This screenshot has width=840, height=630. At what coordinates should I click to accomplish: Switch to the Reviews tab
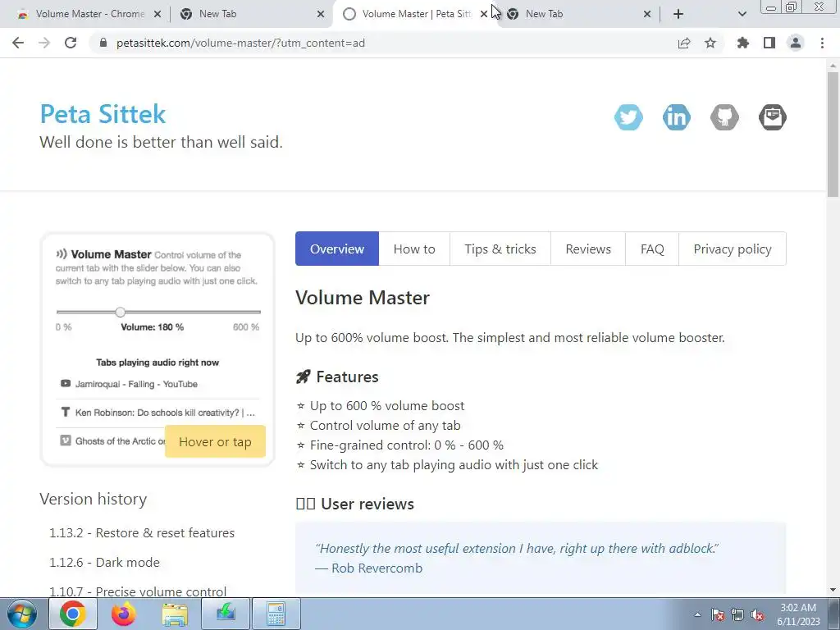tap(588, 249)
